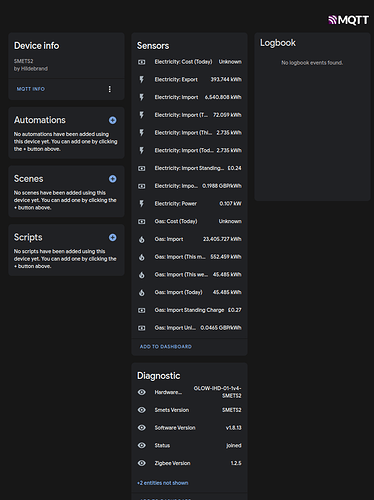Click the 6,540.808 kWh import value
This screenshot has width=374, height=500.
pos(223,97)
